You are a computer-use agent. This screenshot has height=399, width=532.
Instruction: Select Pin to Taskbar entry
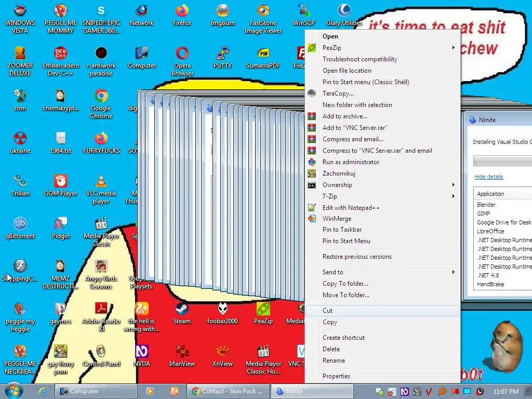pyautogui.click(x=382, y=230)
